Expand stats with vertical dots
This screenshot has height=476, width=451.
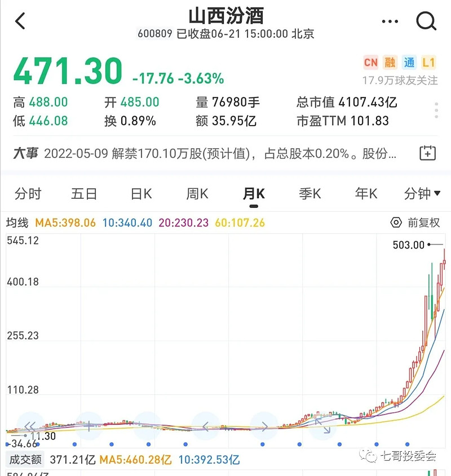436,110
